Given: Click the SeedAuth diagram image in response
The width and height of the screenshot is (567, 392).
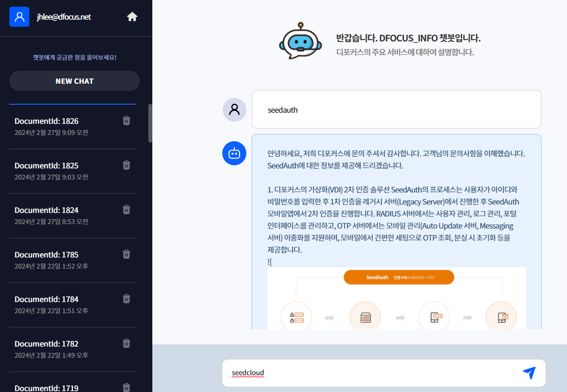Looking at the screenshot, I should [396, 298].
